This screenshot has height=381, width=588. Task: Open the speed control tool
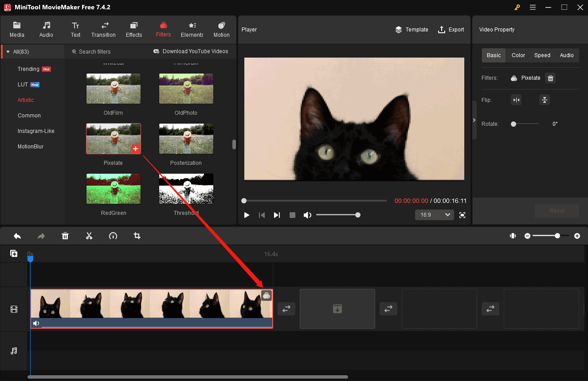point(113,236)
